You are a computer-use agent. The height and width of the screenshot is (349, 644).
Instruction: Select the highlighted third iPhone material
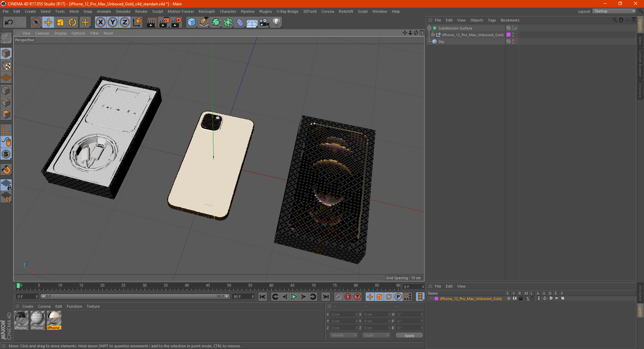point(54,320)
